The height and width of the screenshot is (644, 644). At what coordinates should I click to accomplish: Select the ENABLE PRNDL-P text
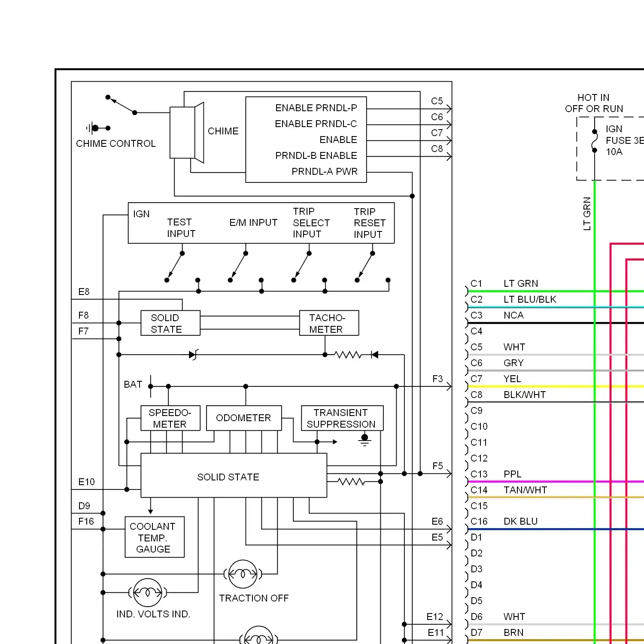pos(316,108)
